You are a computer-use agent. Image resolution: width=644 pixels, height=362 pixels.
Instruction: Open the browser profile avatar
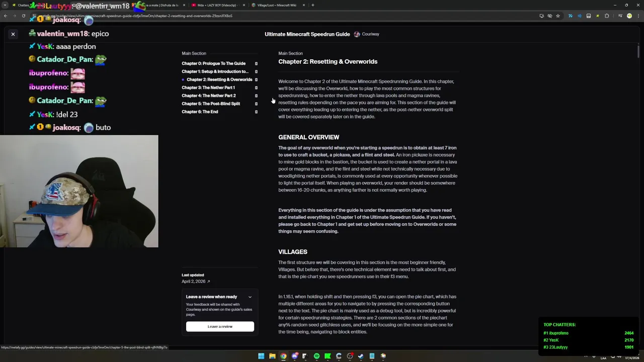[629, 16]
